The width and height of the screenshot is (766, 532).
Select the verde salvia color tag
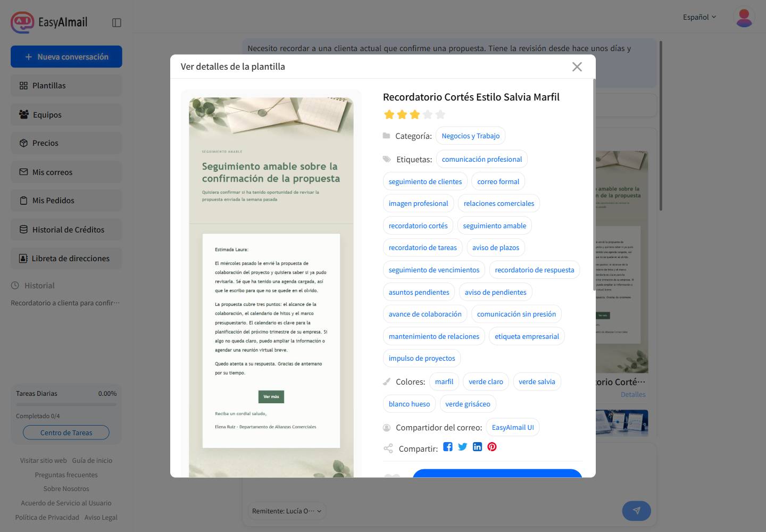[537, 381]
